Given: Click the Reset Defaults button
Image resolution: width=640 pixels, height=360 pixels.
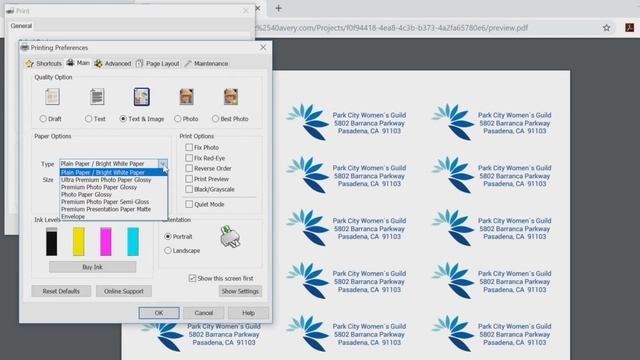Looking at the screenshot, I should pos(61,291).
